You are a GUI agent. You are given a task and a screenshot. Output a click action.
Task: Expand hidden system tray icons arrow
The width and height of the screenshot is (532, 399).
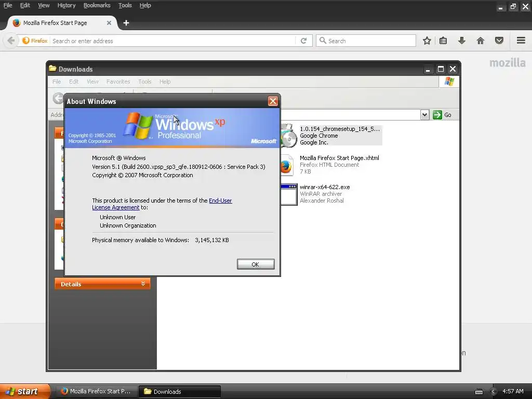coord(494,392)
